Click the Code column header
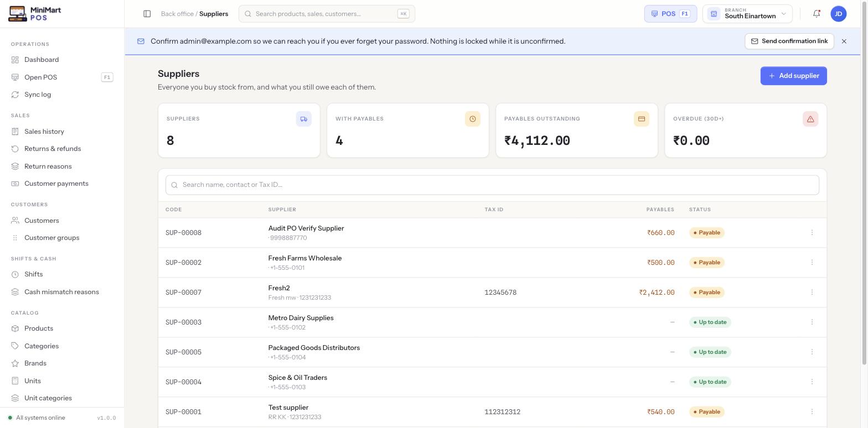The image size is (868, 428). coord(173,210)
